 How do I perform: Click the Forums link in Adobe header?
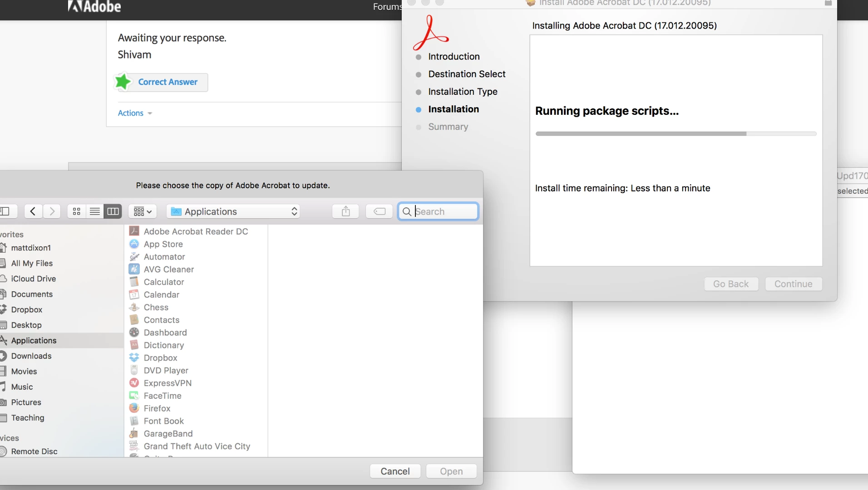388,7
